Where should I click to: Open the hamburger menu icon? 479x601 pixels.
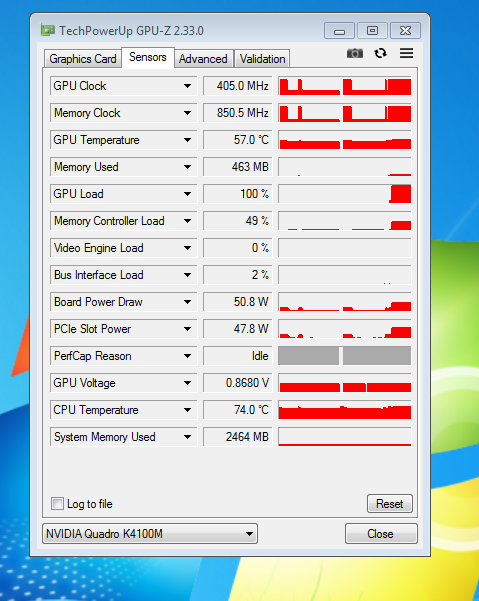tap(407, 53)
